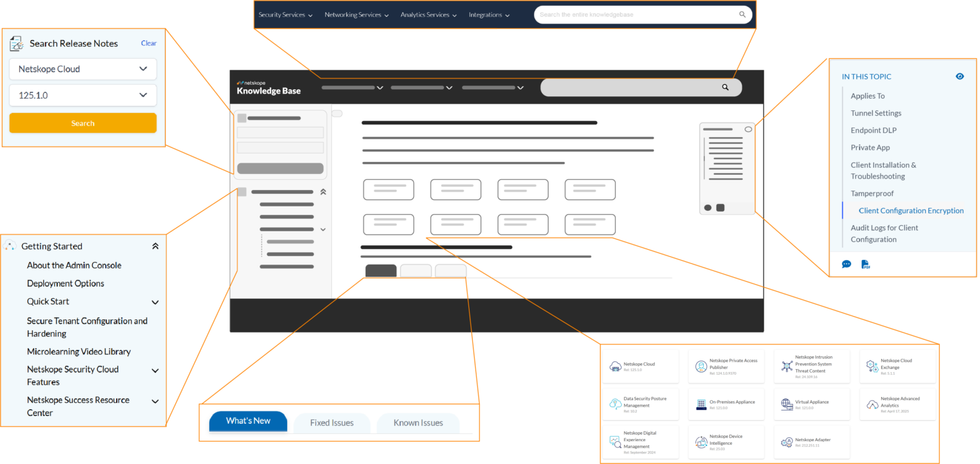Viewport: 980px width, 464px height.
Task: Click the magnifier icon in the knowledgebase search bar
Action: pyautogui.click(x=741, y=14)
